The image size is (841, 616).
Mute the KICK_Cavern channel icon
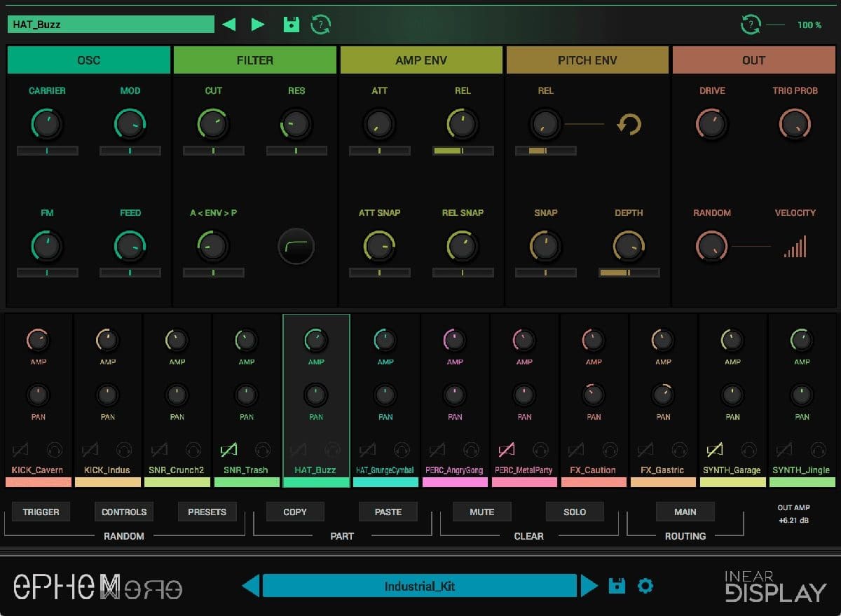point(21,449)
